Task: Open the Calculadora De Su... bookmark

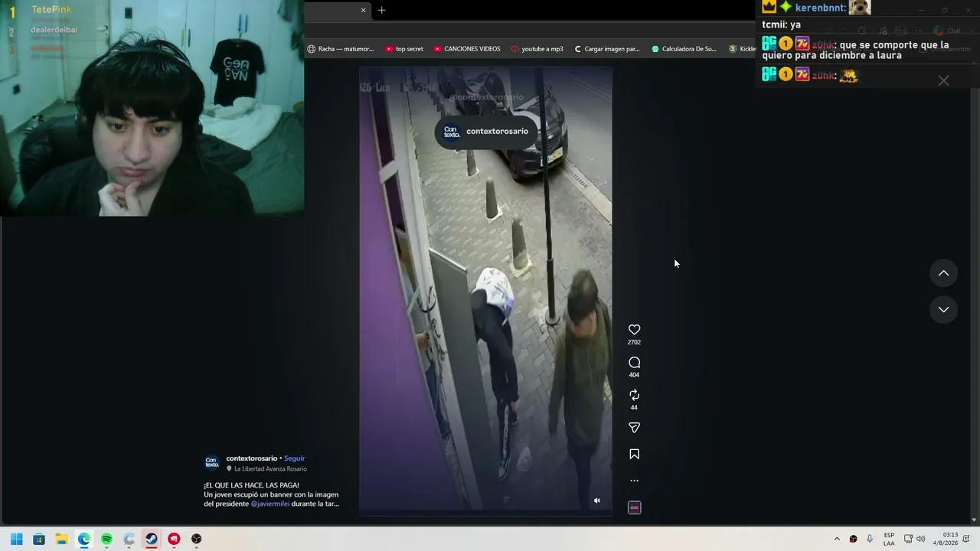Action: pyautogui.click(x=684, y=49)
